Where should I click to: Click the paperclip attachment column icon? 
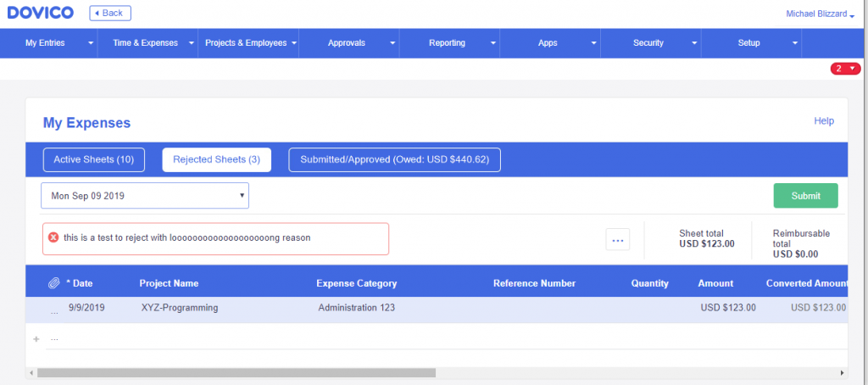53,283
